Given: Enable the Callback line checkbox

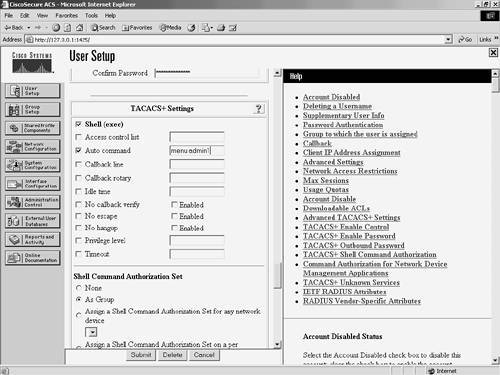Looking at the screenshot, I should pyautogui.click(x=78, y=164).
